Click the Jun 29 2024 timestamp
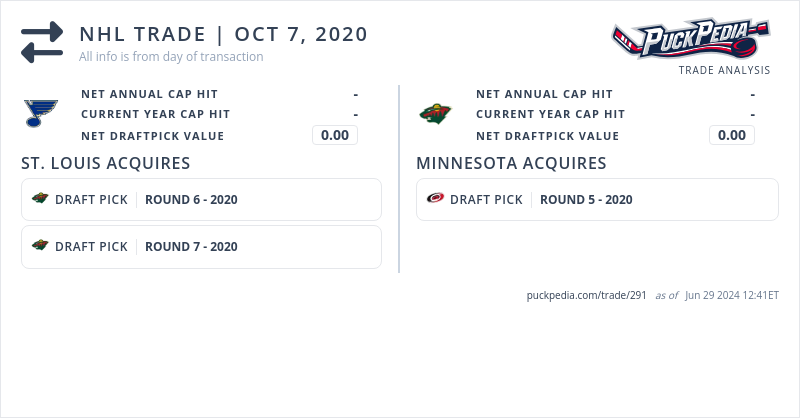 point(732,296)
